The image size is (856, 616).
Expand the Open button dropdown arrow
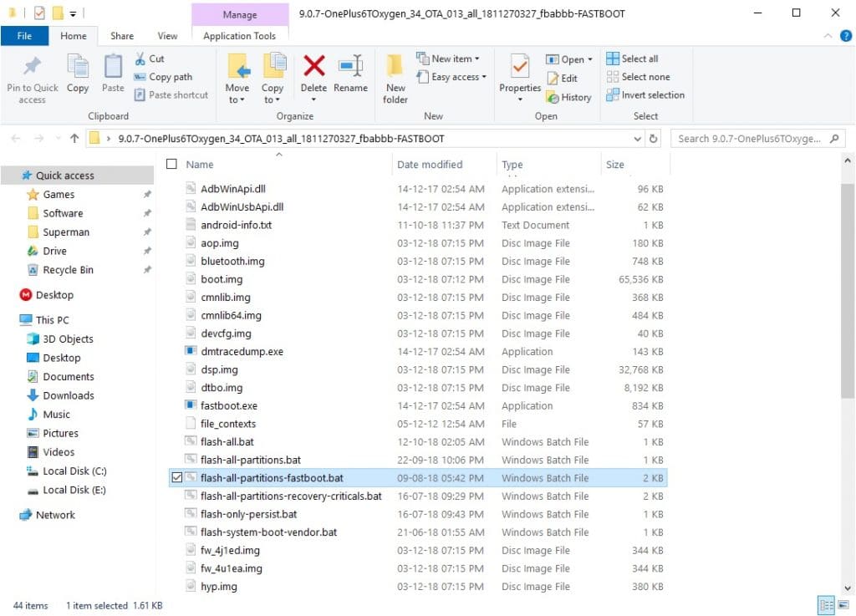(590, 59)
